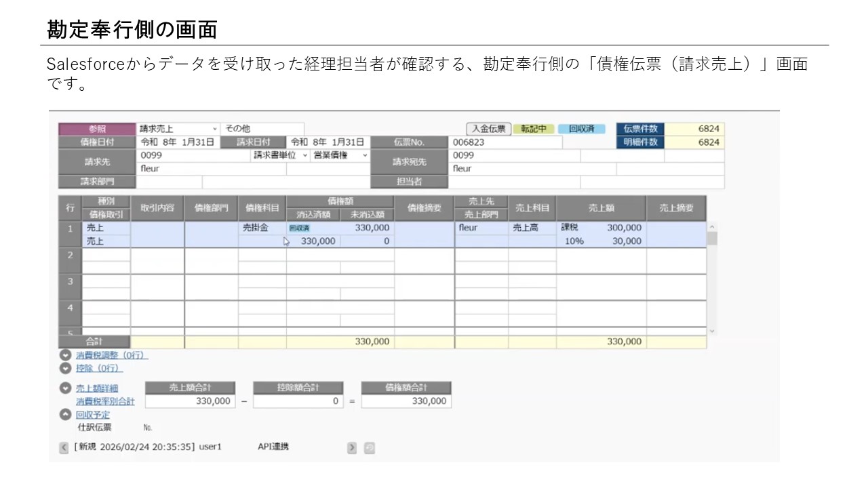Collapse the 回収予定 section chevron
The image size is (868, 488).
[65, 414]
